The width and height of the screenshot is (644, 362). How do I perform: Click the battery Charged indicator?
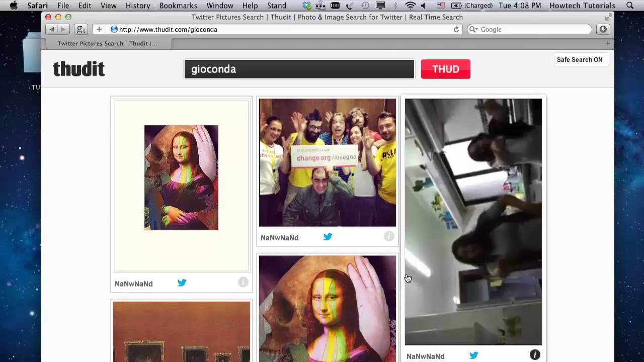[471, 6]
